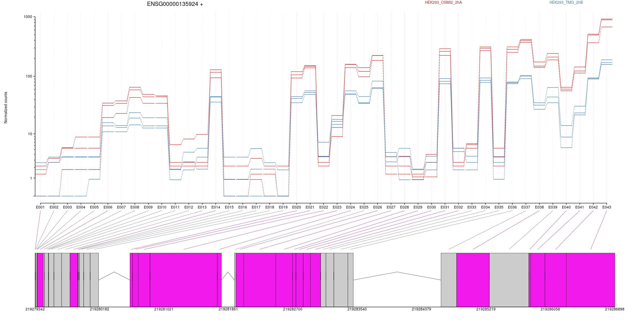Click exon label E040
644x322 pixels.
click(566, 207)
